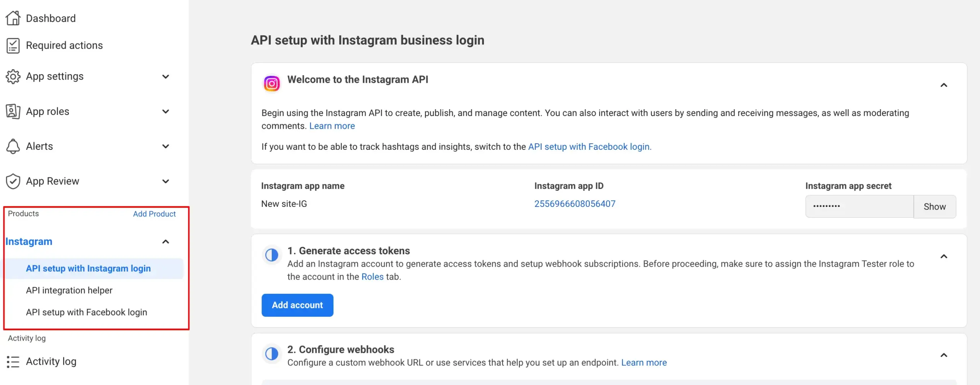Click the Configure webhooks status icon
The height and width of the screenshot is (385, 980).
point(272,354)
